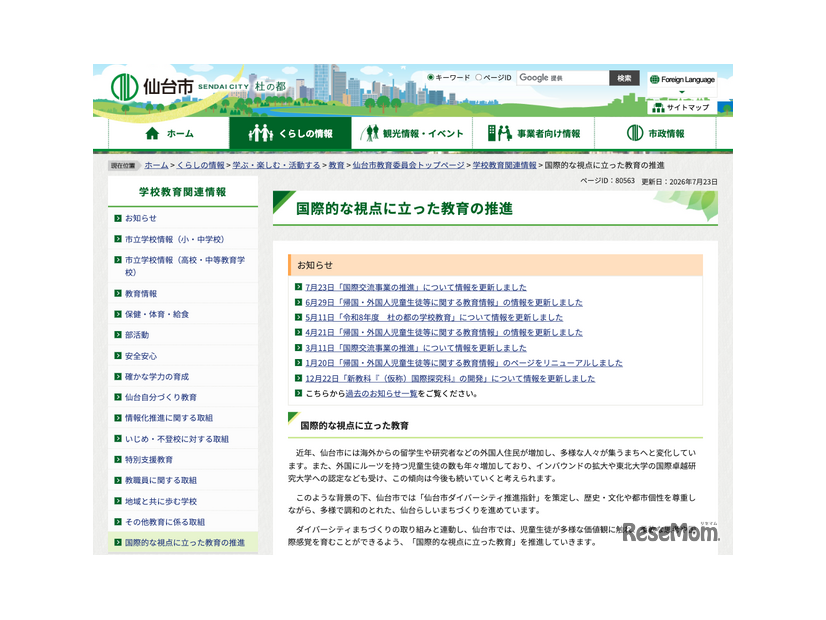Click the 検索 search button

[x=624, y=78]
